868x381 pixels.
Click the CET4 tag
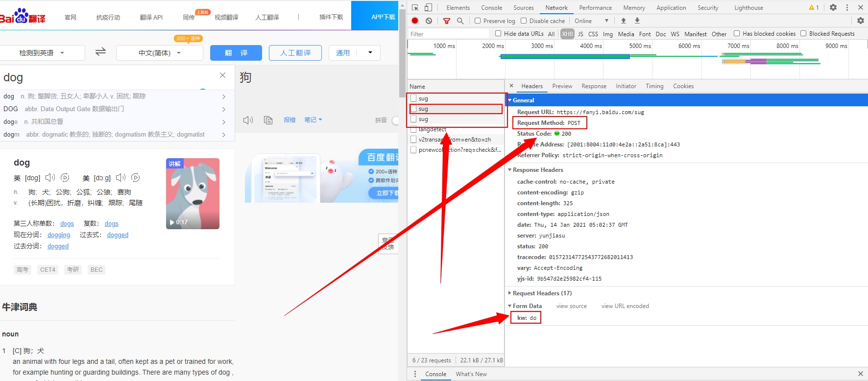(48, 269)
